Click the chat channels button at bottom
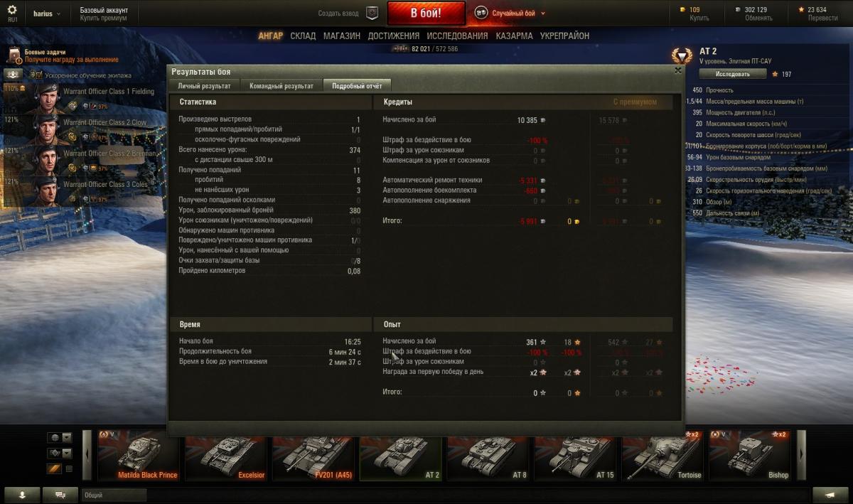 coord(60,495)
